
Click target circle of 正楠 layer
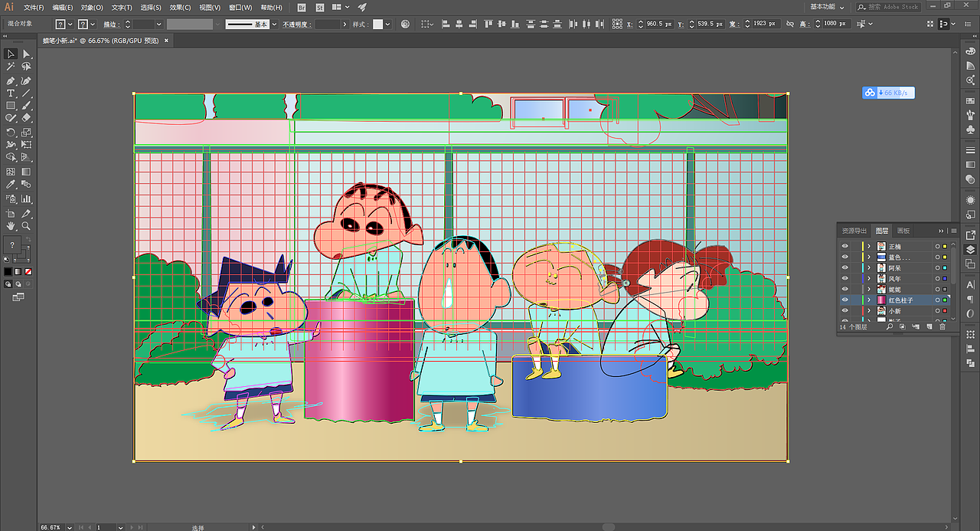[x=937, y=247]
